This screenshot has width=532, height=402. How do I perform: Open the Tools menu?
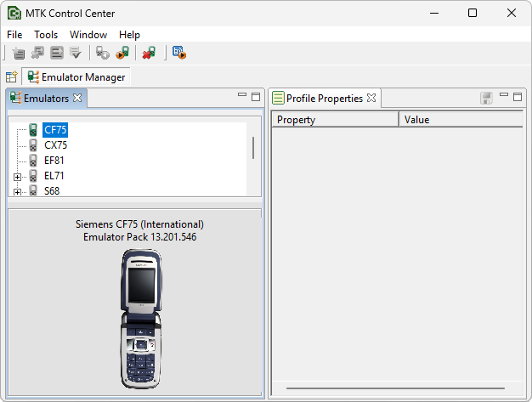point(46,35)
